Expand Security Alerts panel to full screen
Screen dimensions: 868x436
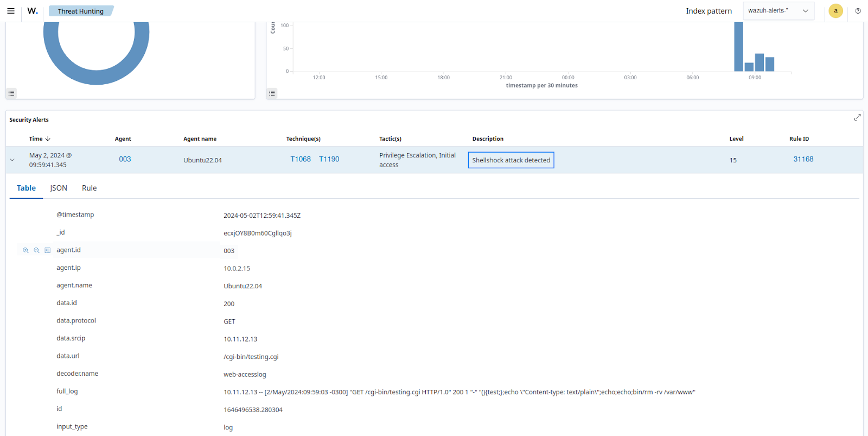tap(857, 117)
